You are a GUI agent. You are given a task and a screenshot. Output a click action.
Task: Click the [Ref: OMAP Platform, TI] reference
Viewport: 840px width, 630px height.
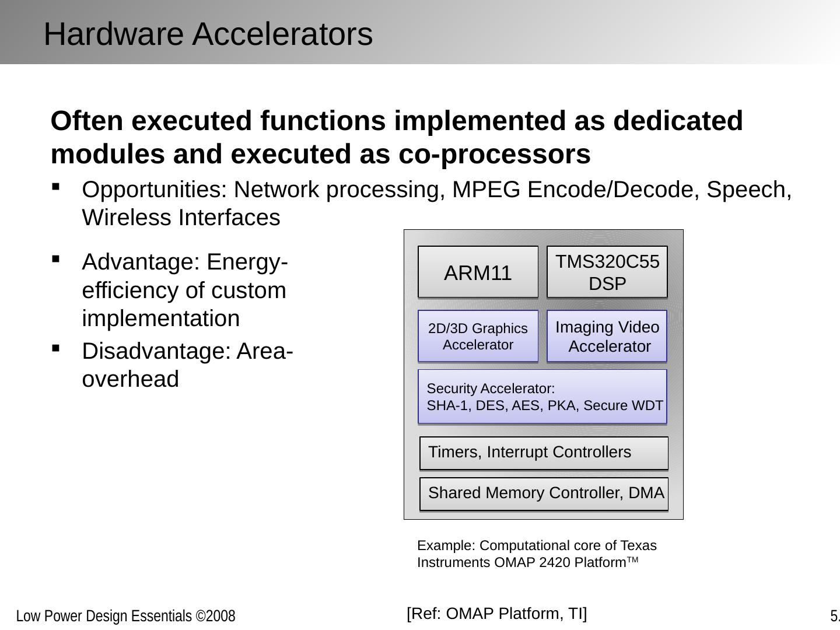[497, 613]
